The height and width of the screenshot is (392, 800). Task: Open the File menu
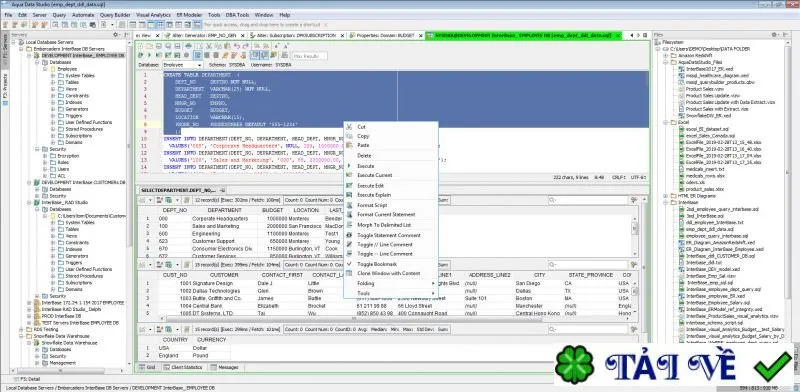click(8, 15)
